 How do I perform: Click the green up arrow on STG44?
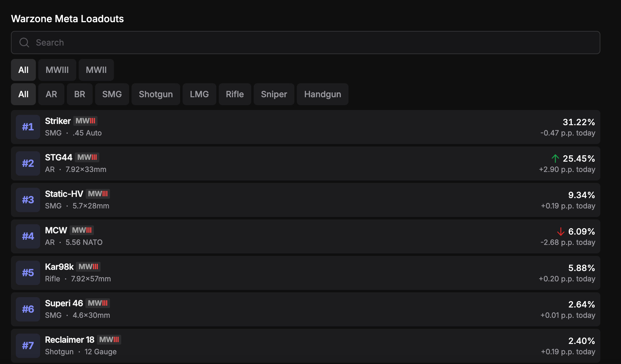(x=555, y=158)
